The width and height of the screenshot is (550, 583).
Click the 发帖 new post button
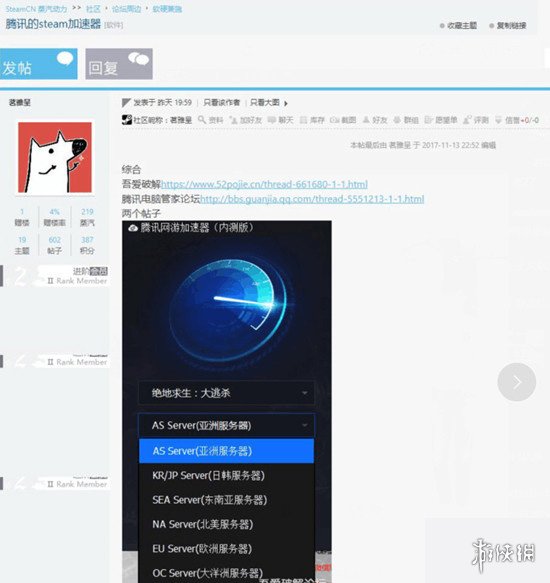pyautogui.click(x=38, y=64)
